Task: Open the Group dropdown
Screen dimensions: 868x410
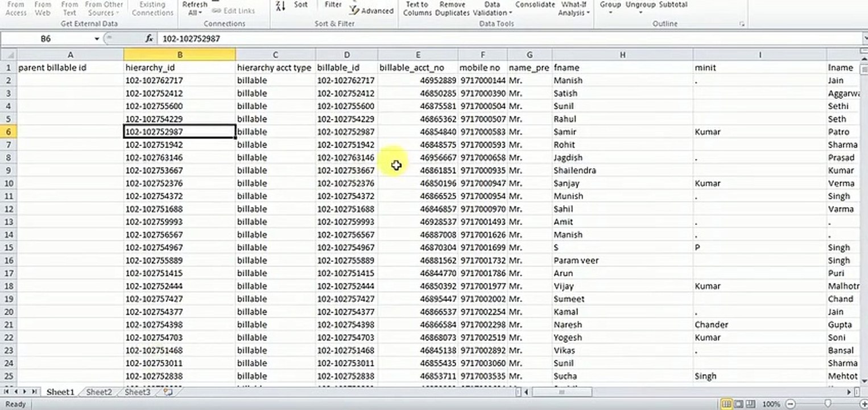Action: coord(610,7)
